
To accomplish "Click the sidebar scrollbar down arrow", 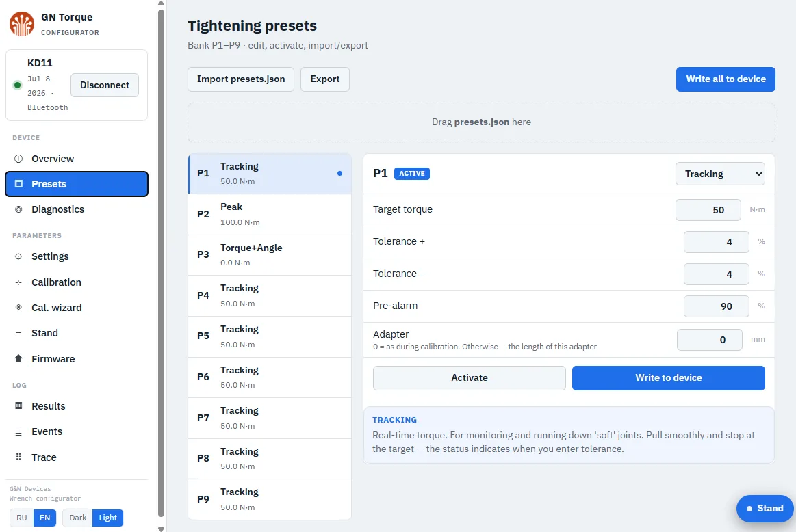I will pyautogui.click(x=161, y=529).
